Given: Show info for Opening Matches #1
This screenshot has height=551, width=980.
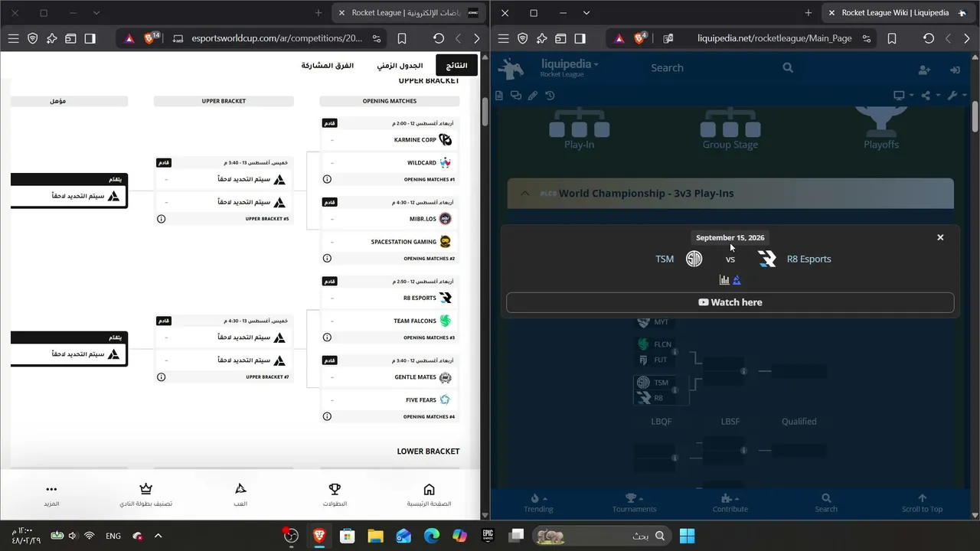Looking at the screenshot, I should coord(327,179).
